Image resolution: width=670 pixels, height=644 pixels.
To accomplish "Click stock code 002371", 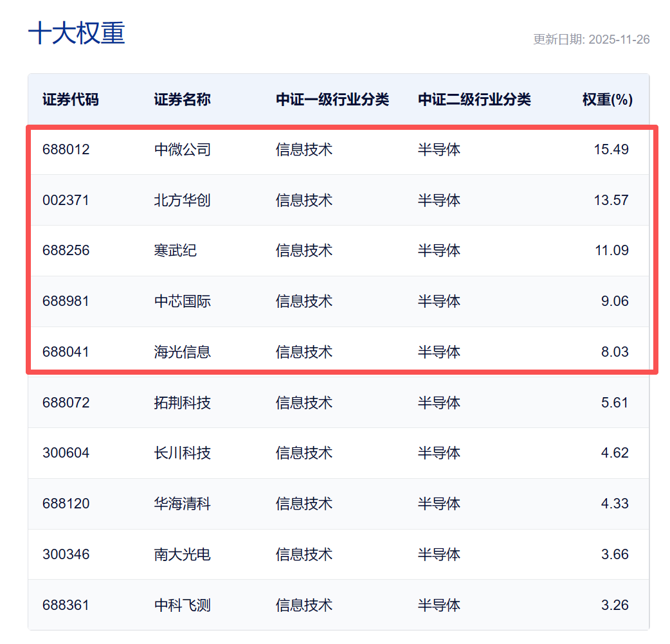I will click(x=66, y=200).
